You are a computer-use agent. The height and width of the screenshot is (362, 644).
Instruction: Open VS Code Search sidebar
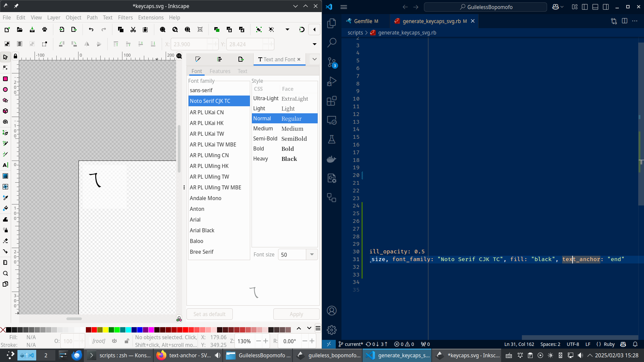pos(332,43)
